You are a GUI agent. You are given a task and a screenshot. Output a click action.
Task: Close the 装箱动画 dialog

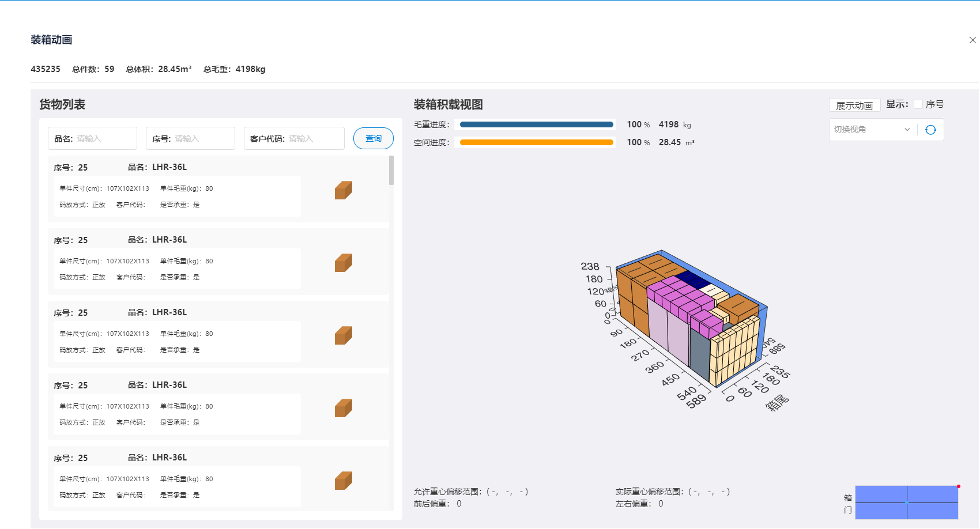coord(973,40)
